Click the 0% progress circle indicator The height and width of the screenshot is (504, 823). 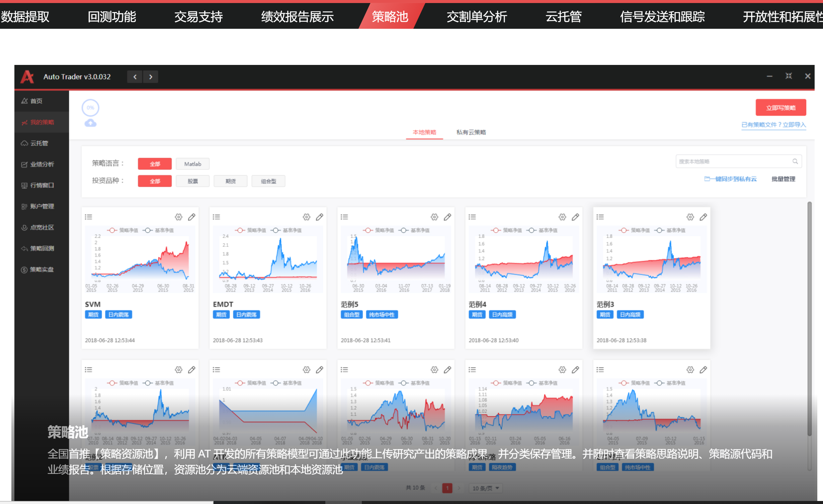90,108
